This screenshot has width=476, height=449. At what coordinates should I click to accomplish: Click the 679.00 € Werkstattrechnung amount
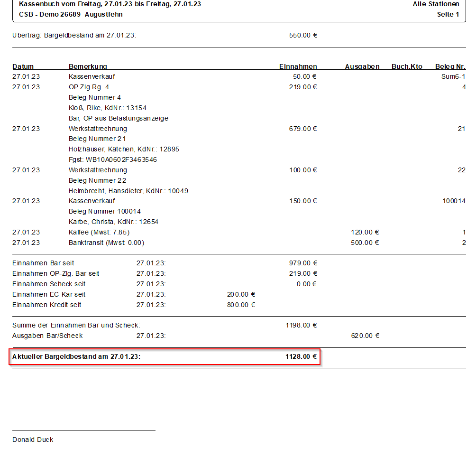click(x=303, y=129)
